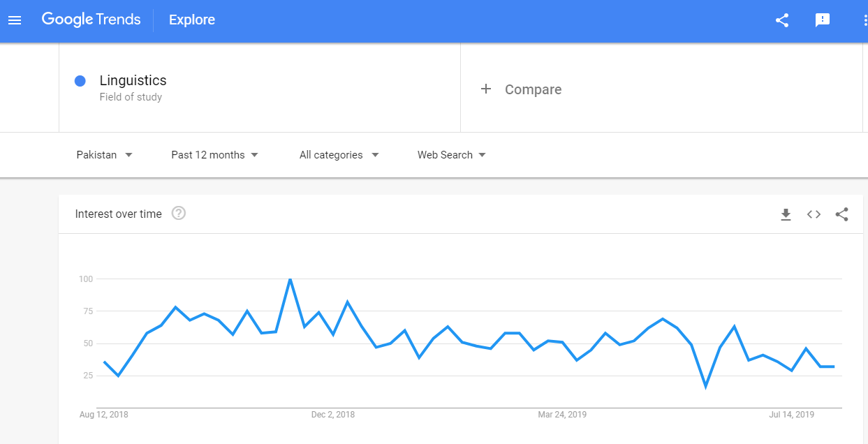Share the Interest over time chart
The height and width of the screenshot is (444, 868).
(841, 214)
